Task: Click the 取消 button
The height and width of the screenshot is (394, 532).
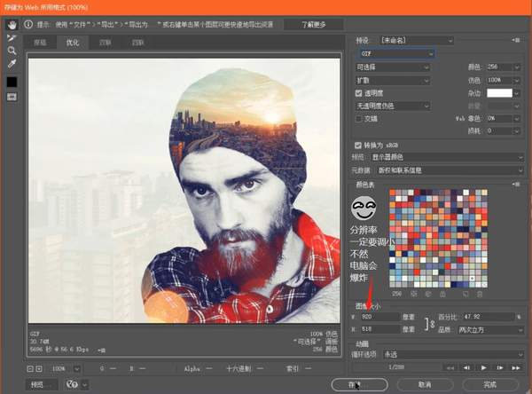Action: [x=423, y=384]
